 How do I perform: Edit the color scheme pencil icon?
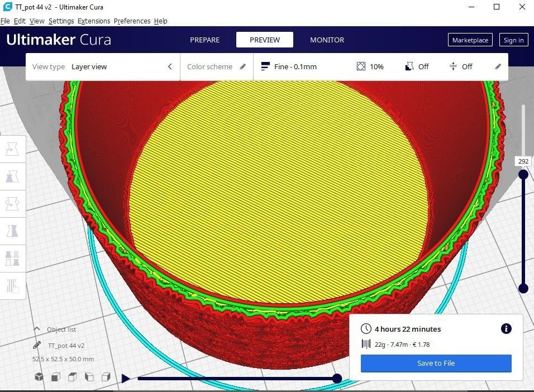pos(243,66)
